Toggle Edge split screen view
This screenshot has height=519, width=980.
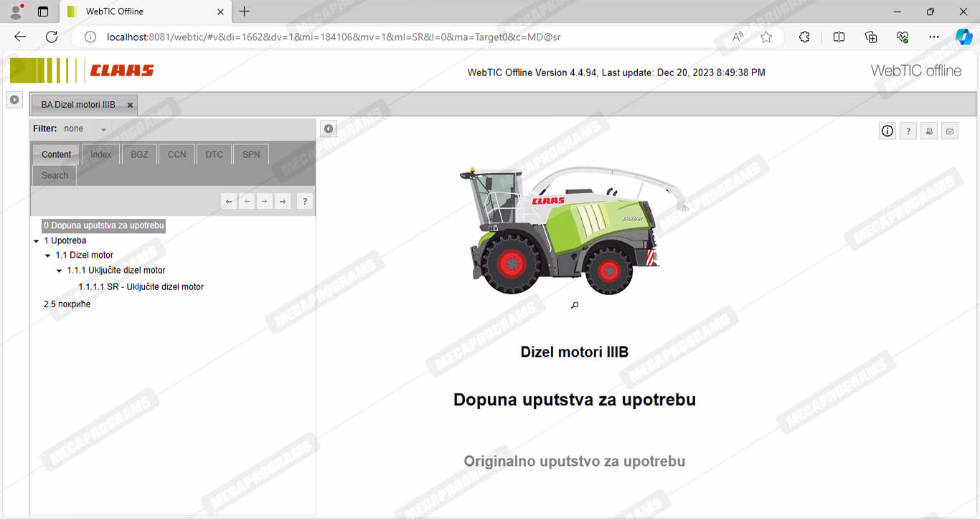(839, 37)
